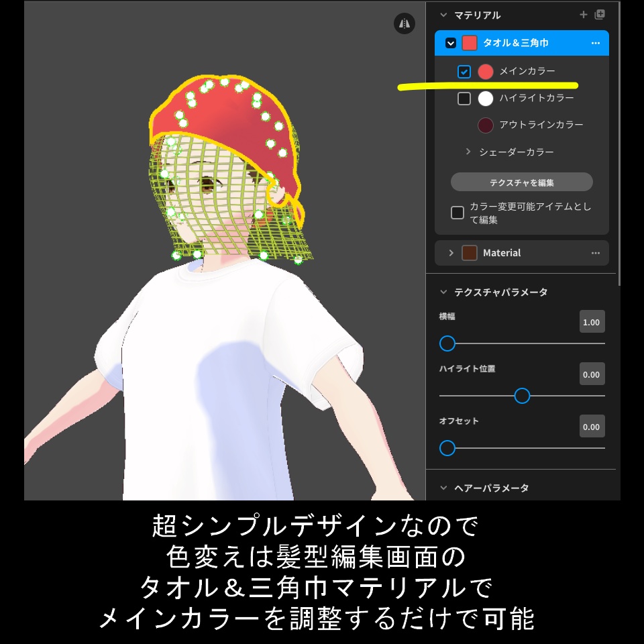Click the テクスチャを編集 button

point(523,182)
